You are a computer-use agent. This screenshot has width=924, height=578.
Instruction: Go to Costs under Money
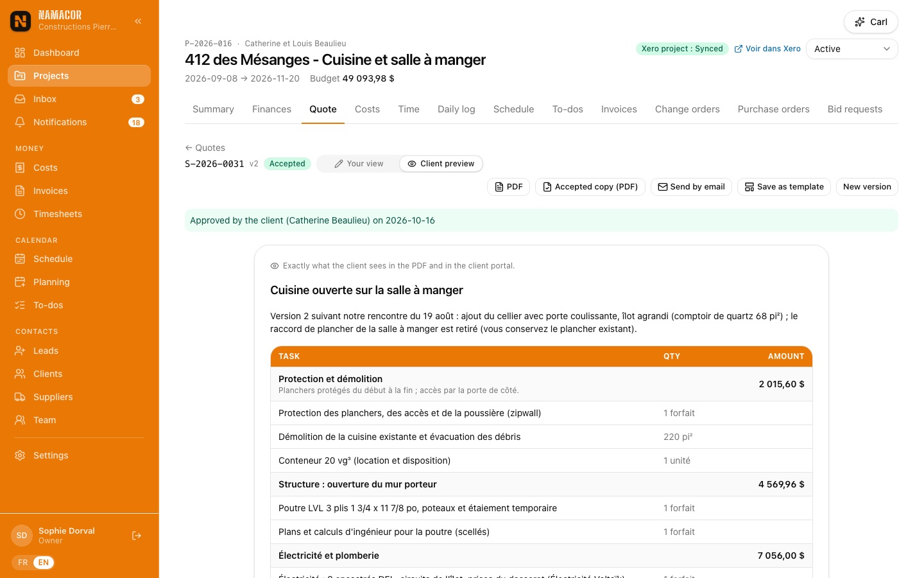(x=79, y=168)
